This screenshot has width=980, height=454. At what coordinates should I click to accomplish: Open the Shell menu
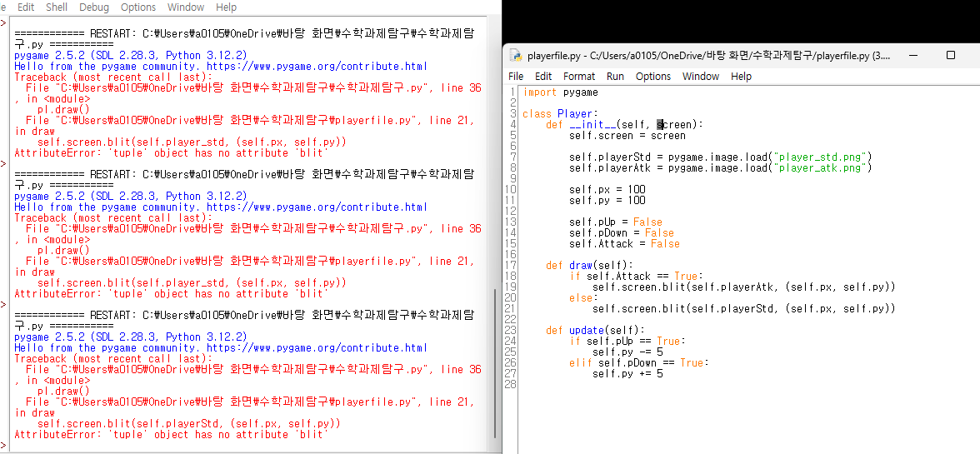click(57, 7)
